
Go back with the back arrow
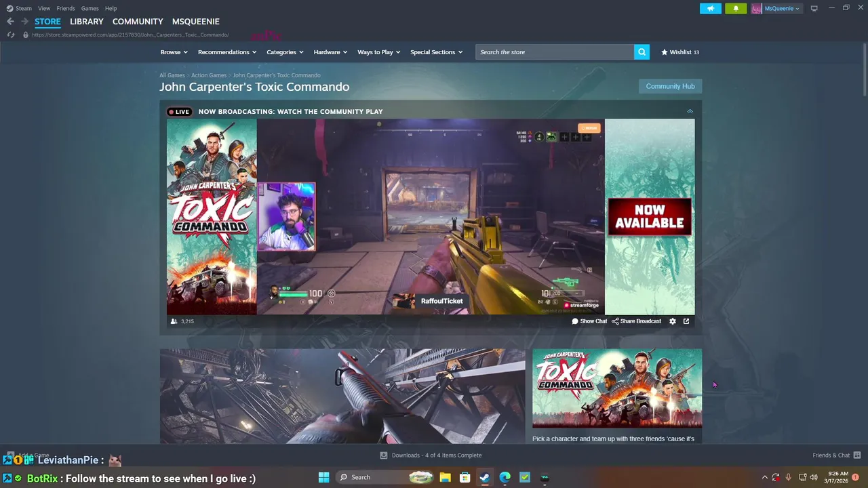[x=10, y=22]
